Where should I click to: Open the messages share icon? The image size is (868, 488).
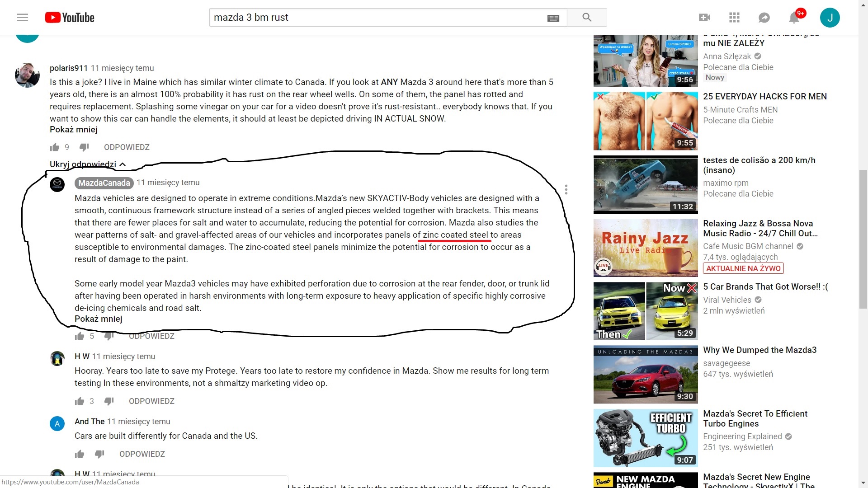click(x=764, y=18)
